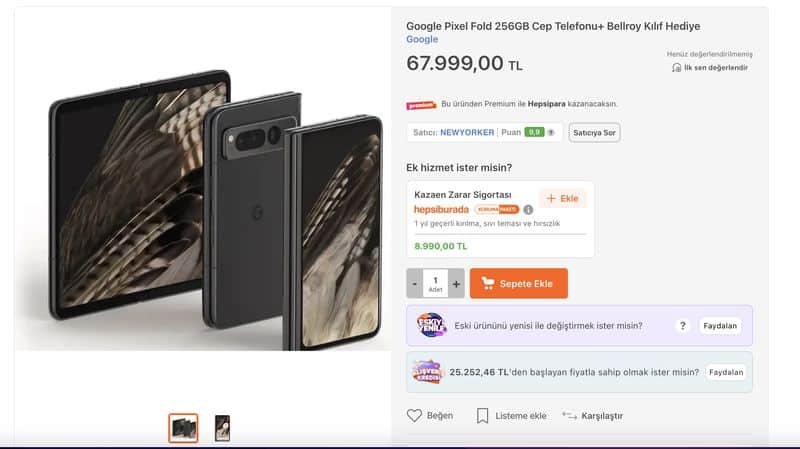Click the Eskiyi Yenile badge icon
Image resolution: width=800 pixels, height=449 pixels.
pyautogui.click(x=431, y=325)
